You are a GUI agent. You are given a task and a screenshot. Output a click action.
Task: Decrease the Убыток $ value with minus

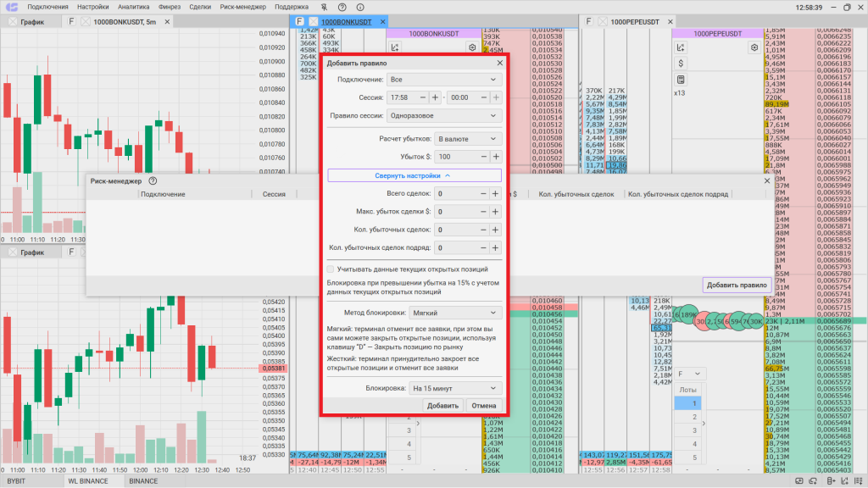pos(484,157)
